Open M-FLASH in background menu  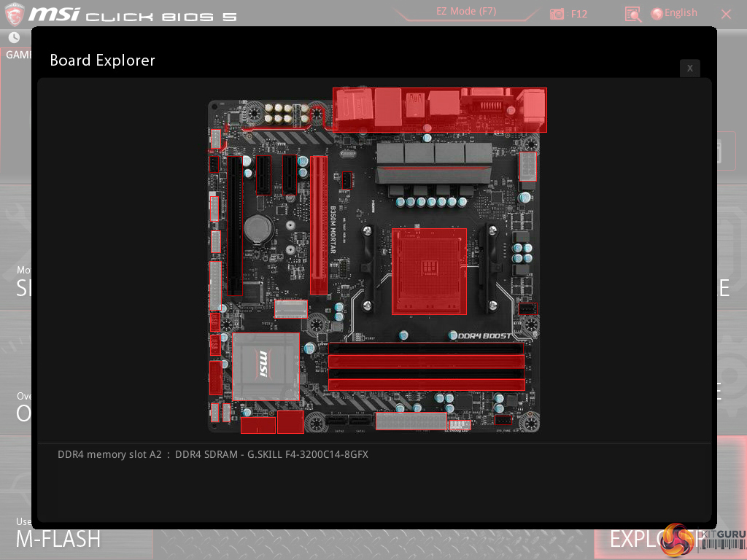point(58,539)
